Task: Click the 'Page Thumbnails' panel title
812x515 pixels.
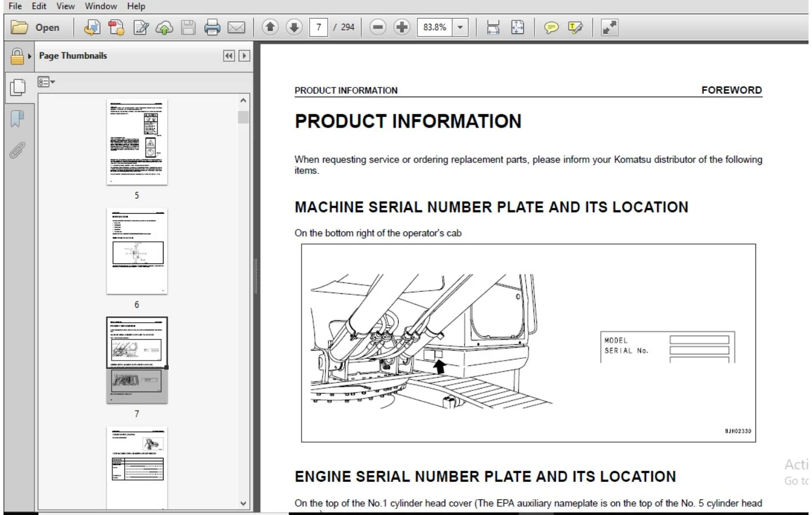Action: coord(73,56)
